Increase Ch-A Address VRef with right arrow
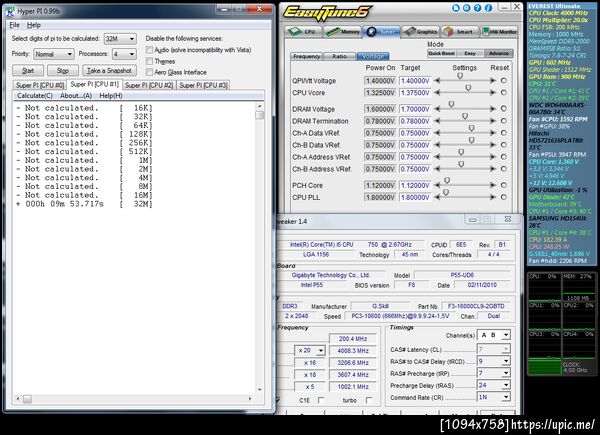 point(493,157)
